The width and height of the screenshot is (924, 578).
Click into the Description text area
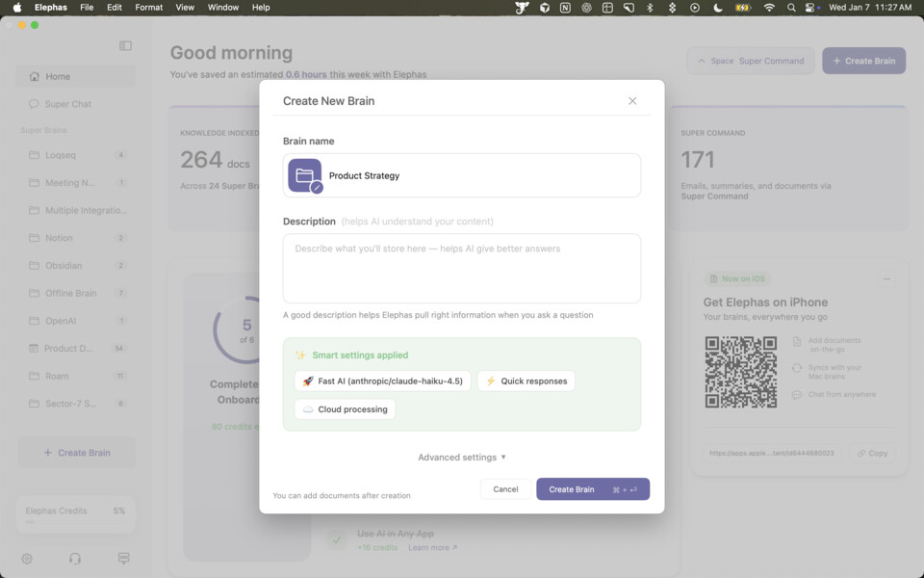[x=461, y=269]
